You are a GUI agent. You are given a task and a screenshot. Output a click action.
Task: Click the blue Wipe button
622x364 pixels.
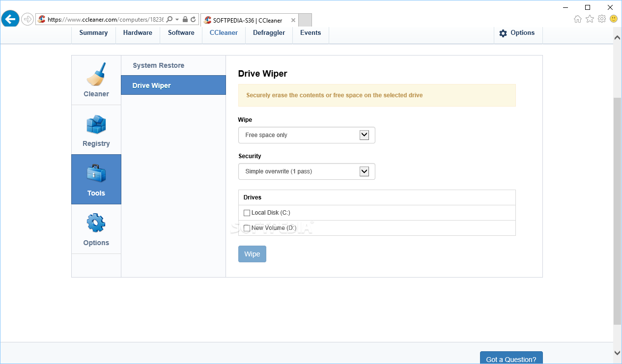(252, 254)
